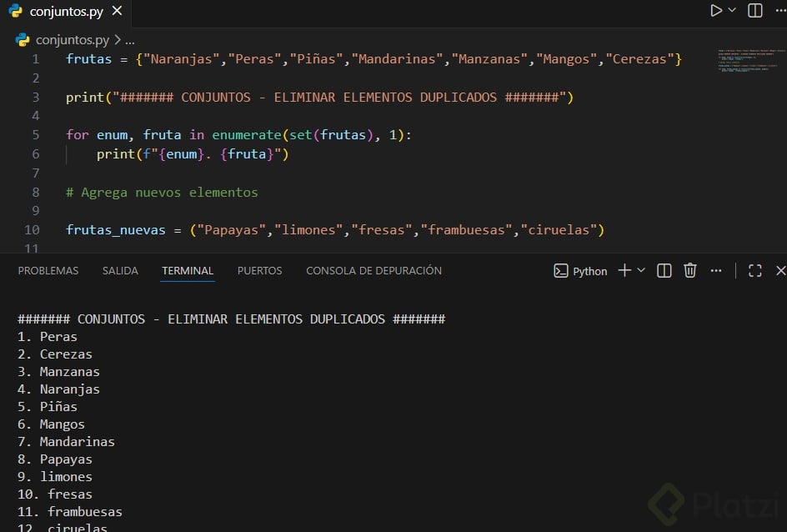Click terminal output '8. Papayas'

pyautogui.click(x=55, y=459)
